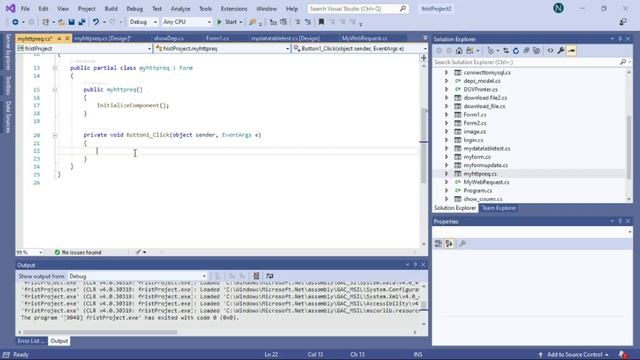Open the File menu
This screenshot has height=360, width=640.
click(x=25, y=9)
